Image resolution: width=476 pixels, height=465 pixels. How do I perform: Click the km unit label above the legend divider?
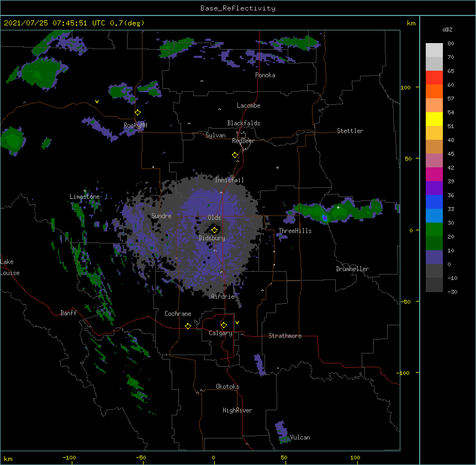pos(411,23)
